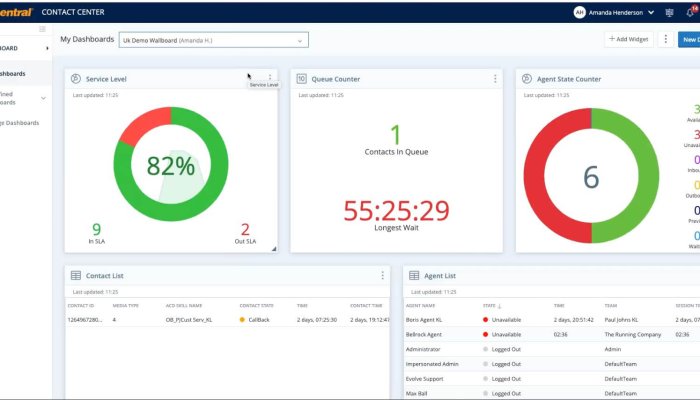Click the Agent State Counter widget icon
The height and width of the screenshot is (400, 700).
pyautogui.click(x=527, y=79)
